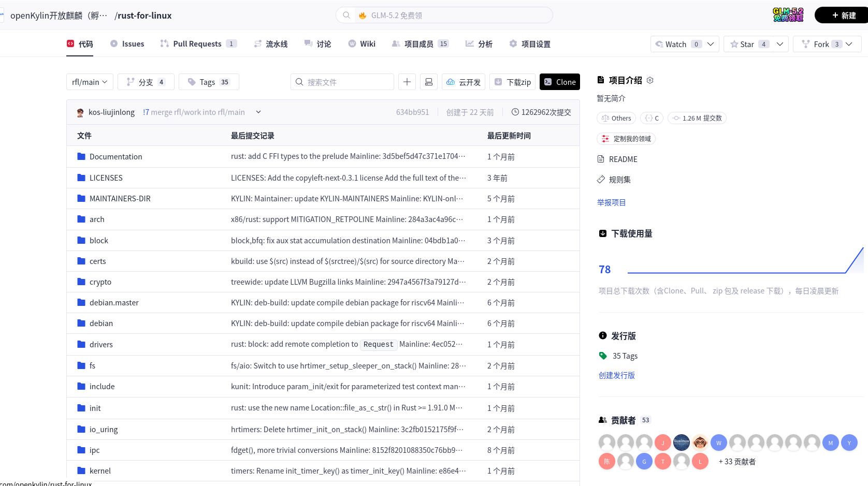Click the 项目介绍 settings gear icon
This screenshot has height=486, width=868.
pos(650,80)
